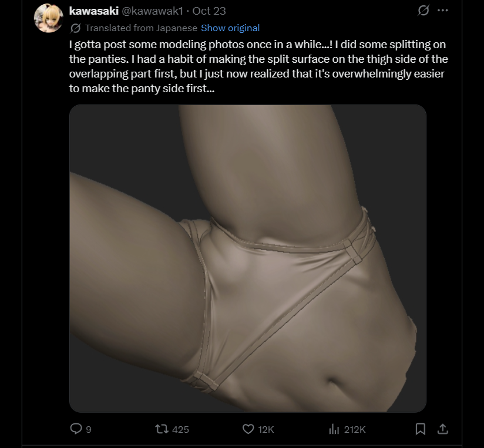The width and height of the screenshot is (484, 448).
Task: Show original Japanese text
Action: [x=230, y=28]
